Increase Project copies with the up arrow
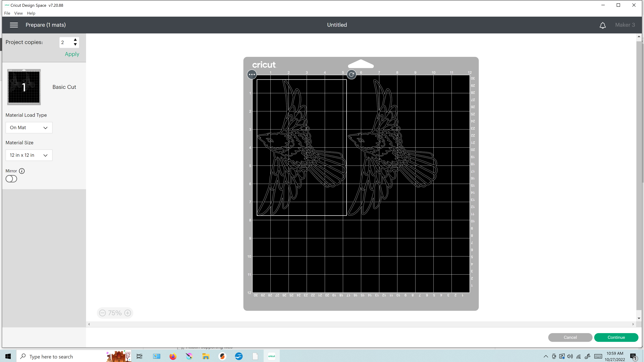This screenshot has width=644, height=362. point(75,40)
